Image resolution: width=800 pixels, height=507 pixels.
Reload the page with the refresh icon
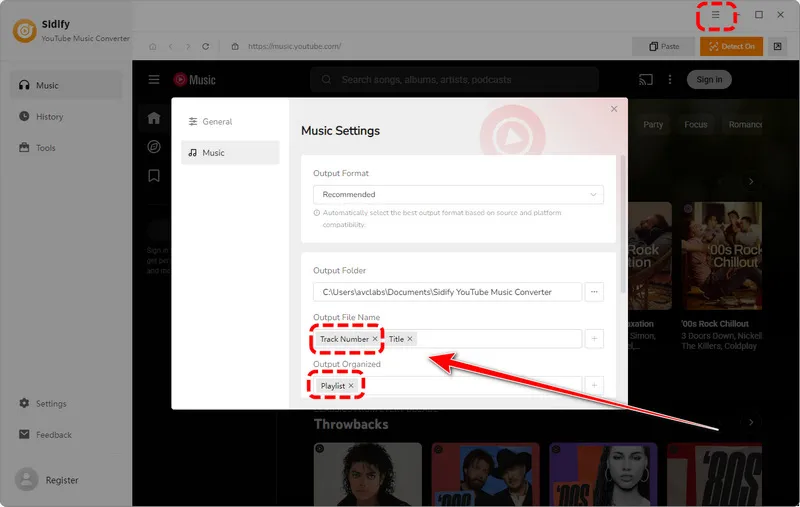coord(206,46)
